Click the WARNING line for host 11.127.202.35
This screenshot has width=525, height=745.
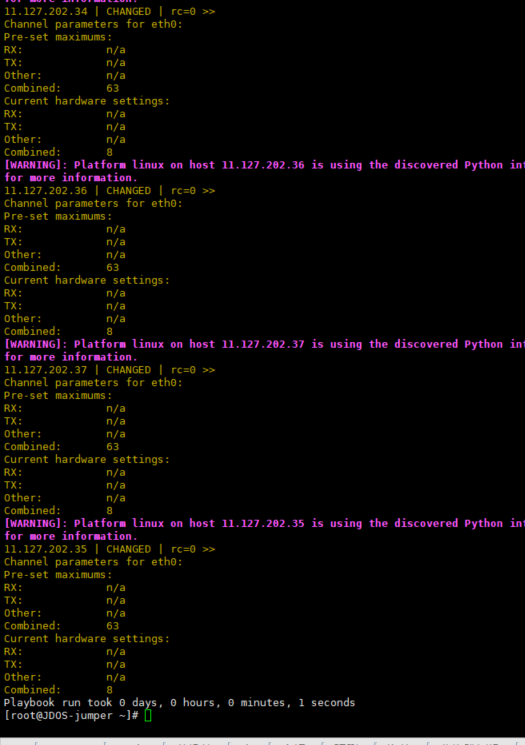pyautogui.click(x=264, y=523)
